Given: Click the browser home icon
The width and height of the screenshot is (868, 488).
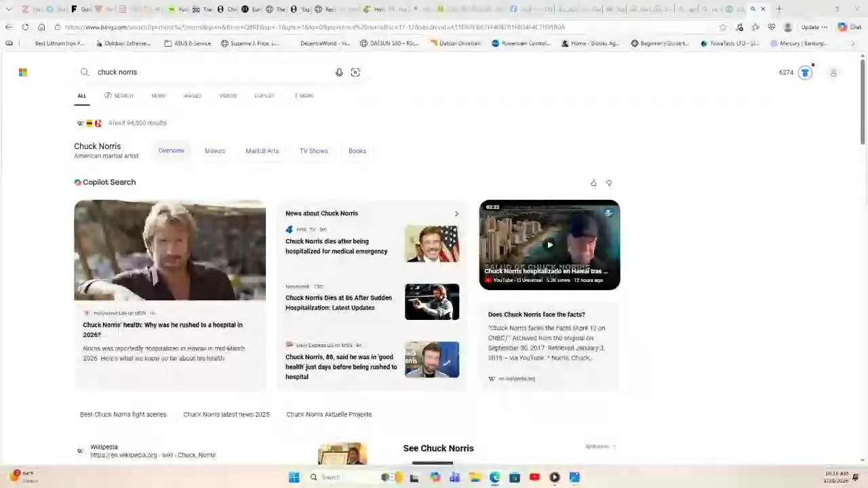Looking at the screenshot, I should pos(41,27).
